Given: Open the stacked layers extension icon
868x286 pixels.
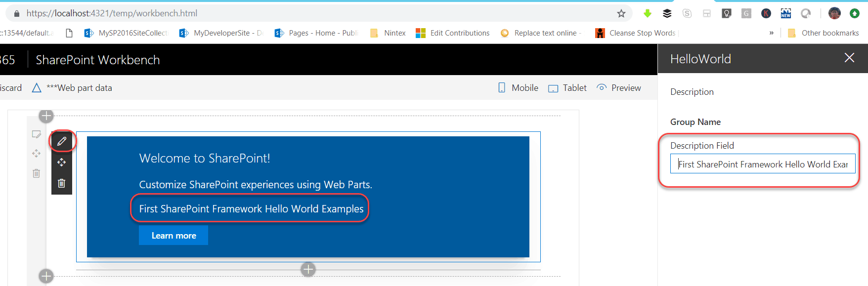Looking at the screenshot, I should pos(667,13).
